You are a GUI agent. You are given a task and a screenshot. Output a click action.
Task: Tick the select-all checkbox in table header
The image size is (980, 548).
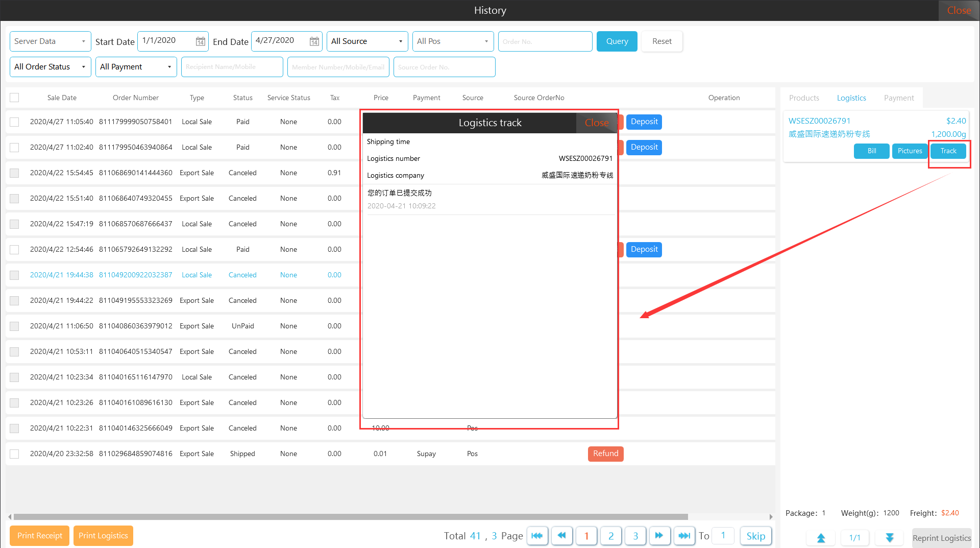[x=14, y=98]
